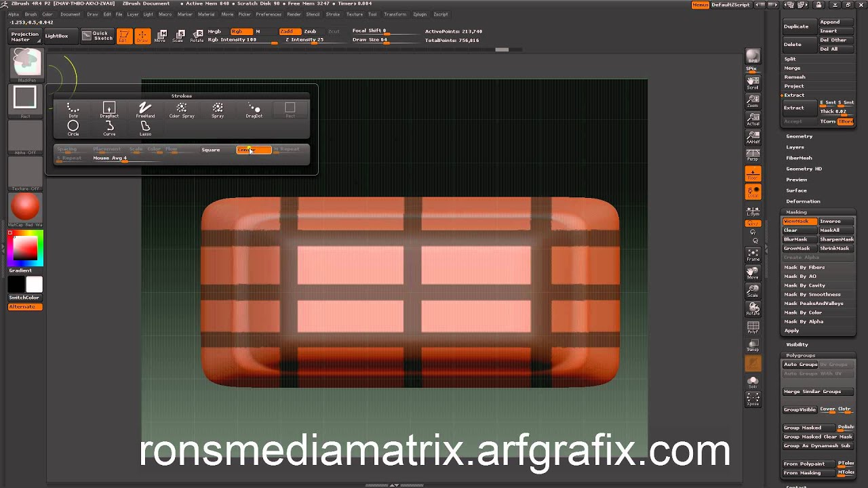Toggle Persp perspective view
The image size is (868, 488).
click(x=753, y=156)
